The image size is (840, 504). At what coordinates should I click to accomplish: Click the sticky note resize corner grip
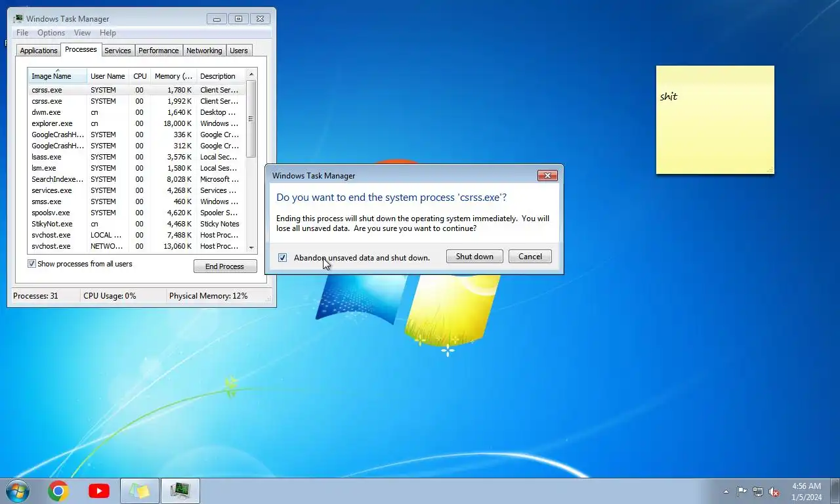point(770,171)
